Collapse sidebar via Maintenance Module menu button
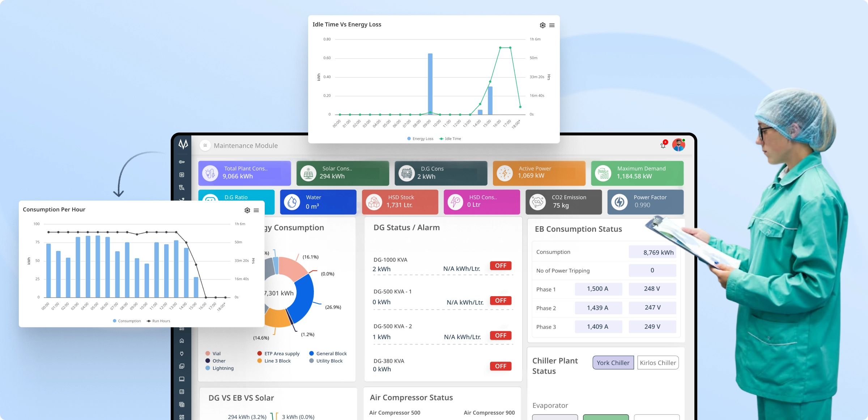Viewport: 868px width, 420px height. [205, 146]
